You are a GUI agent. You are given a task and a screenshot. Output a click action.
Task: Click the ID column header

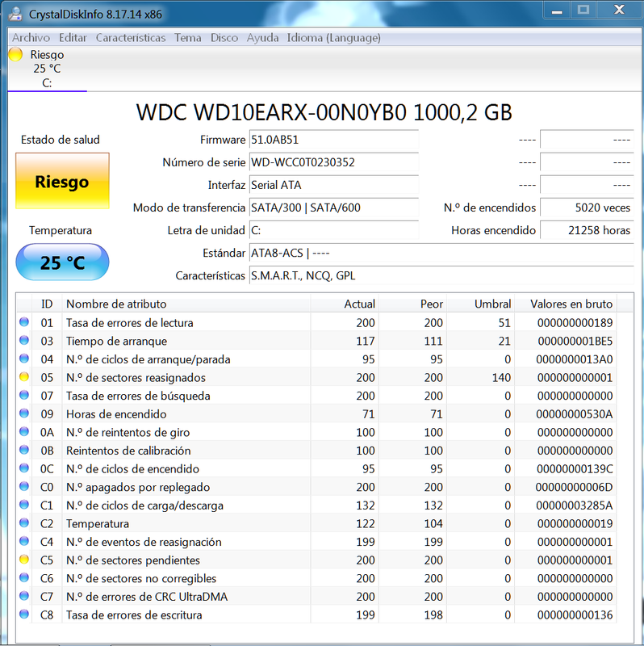[x=47, y=304]
